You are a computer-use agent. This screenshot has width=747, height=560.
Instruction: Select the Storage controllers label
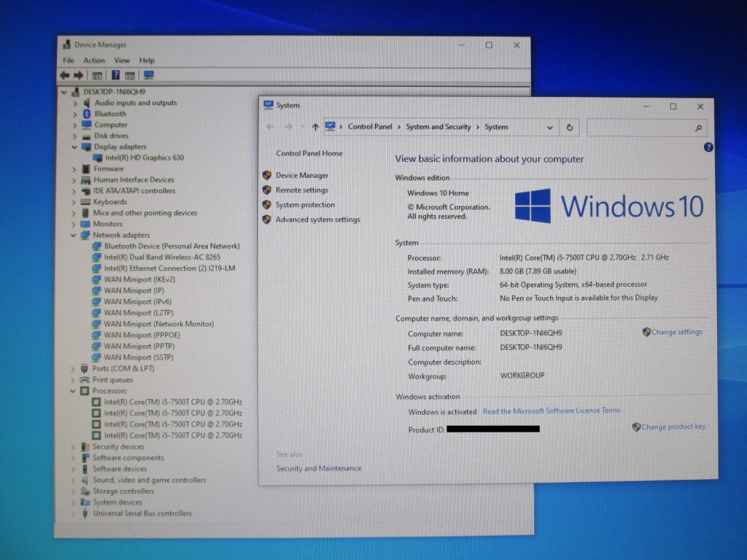point(123,491)
